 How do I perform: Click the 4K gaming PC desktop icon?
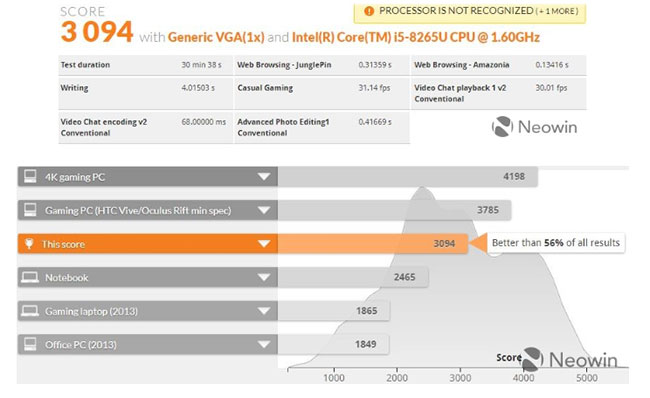click(30, 176)
